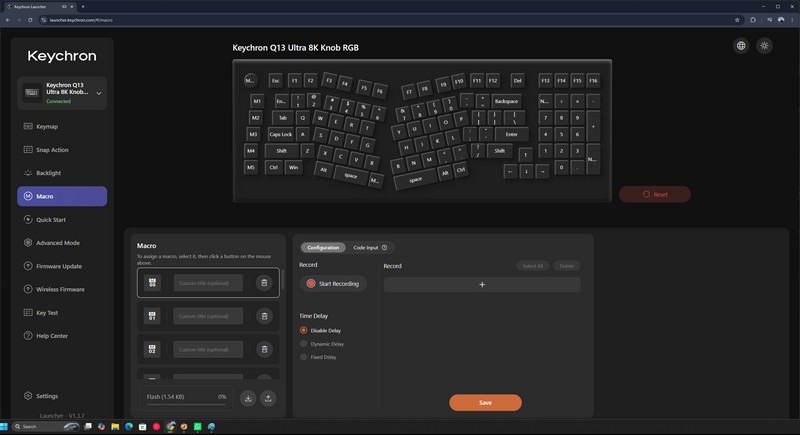Click custom title field for macro 02

point(208,349)
